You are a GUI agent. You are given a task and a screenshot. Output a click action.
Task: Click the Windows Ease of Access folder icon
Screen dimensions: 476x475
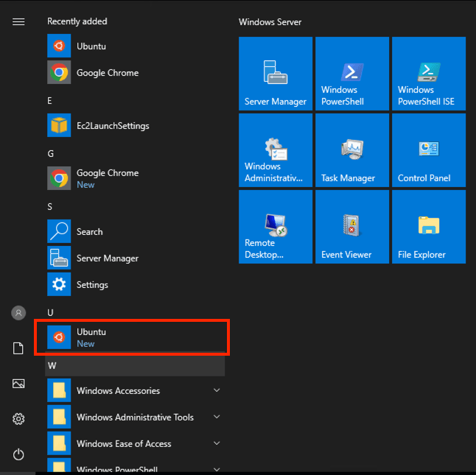[59, 443]
